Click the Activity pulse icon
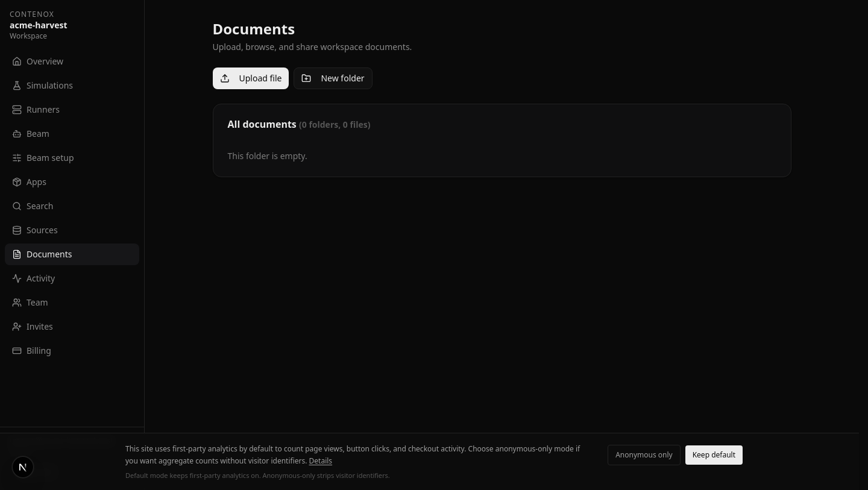The width and height of the screenshot is (868, 490). 17,278
